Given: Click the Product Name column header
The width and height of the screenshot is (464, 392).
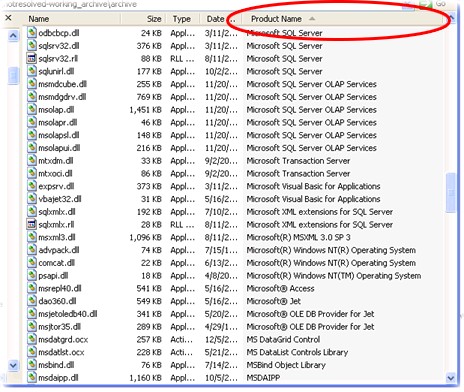Looking at the screenshot, I should pyautogui.click(x=343, y=19).
